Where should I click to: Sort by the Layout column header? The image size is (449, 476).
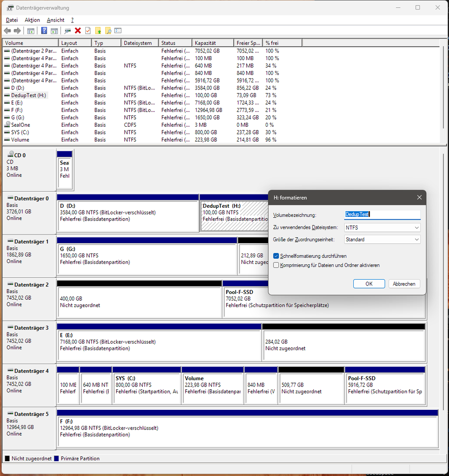75,43
